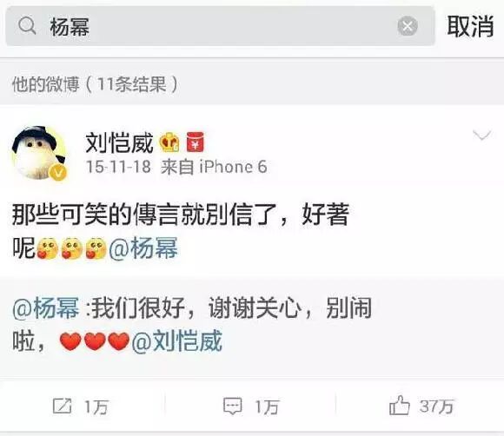Tap the repost share icon

pos(62,406)
